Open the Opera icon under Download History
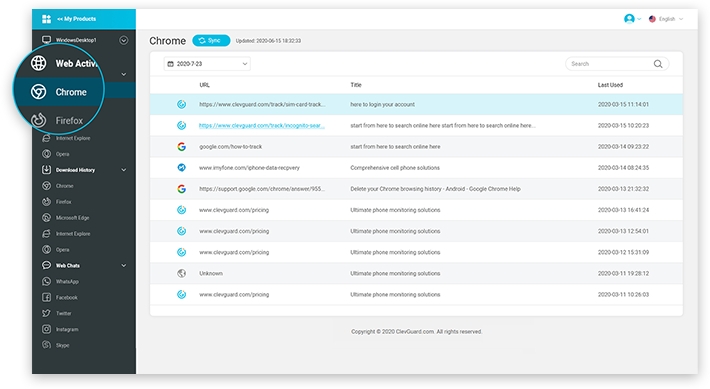The image size is (710, 389). [x=46, y=250]
